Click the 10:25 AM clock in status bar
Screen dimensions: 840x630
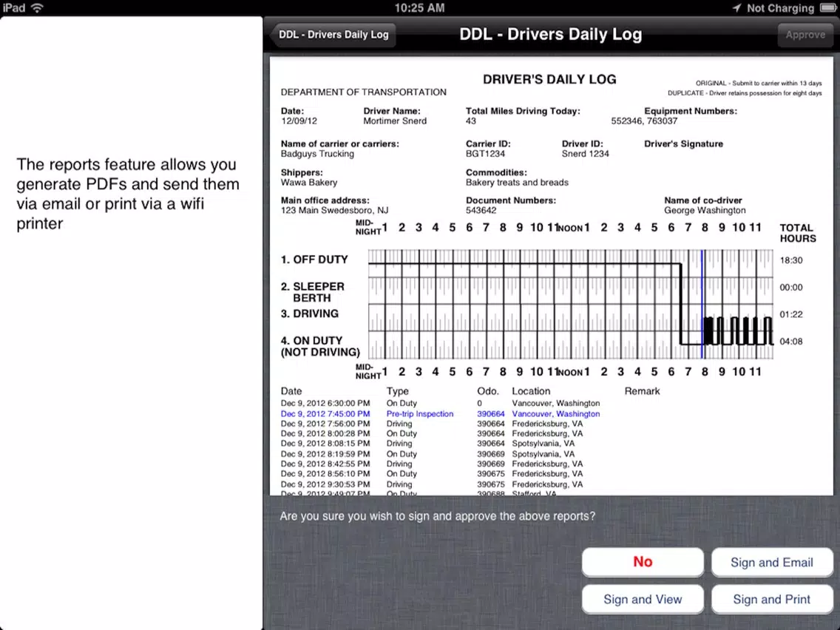coord(419,7)
